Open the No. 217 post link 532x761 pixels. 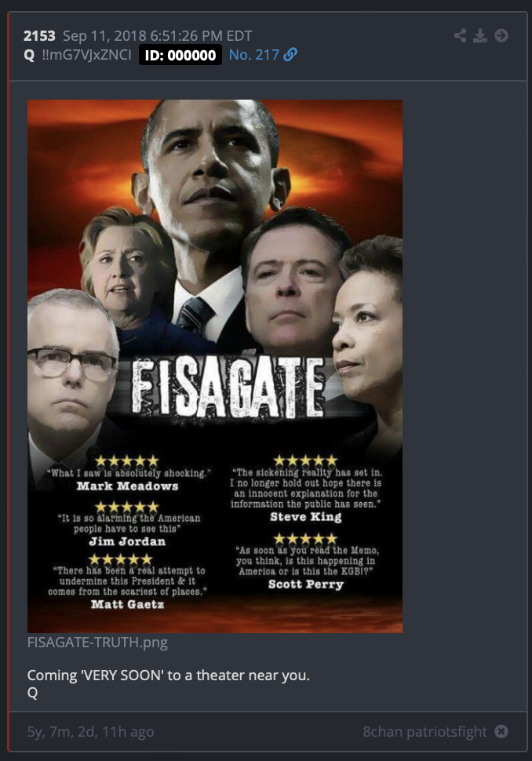click(254, 54)
